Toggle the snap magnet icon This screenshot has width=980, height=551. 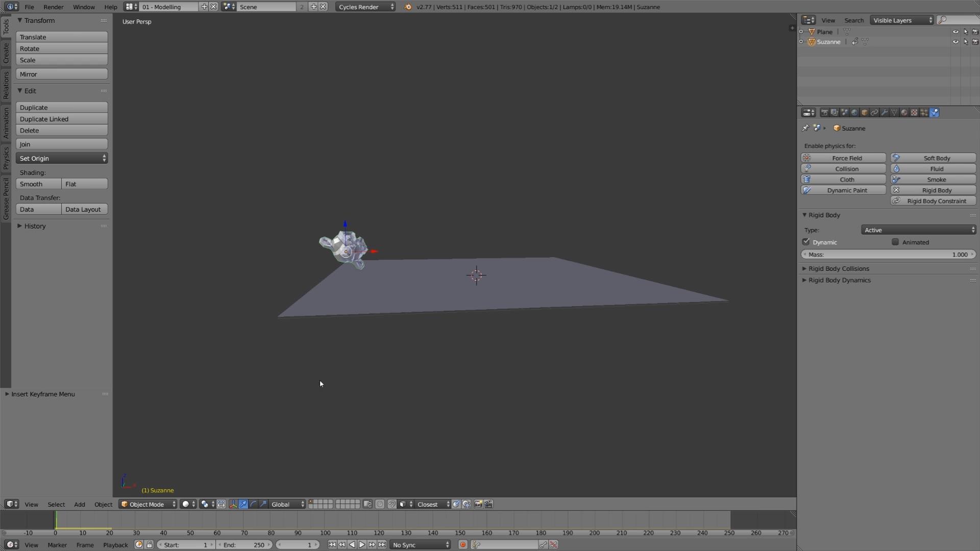[391, 505]
